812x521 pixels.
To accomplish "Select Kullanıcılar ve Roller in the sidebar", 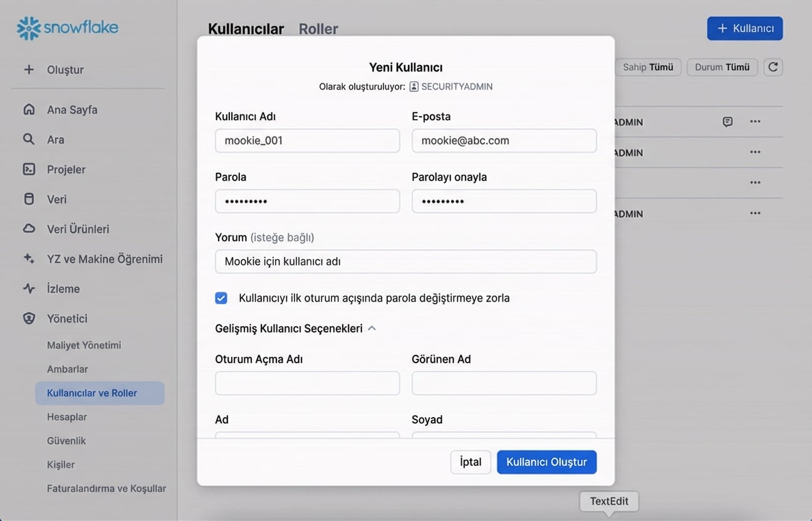I will click(92, 393).
